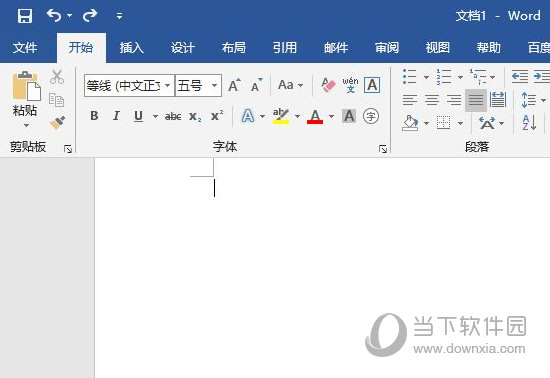Open font color dropdown arrow
The height and width of the screenshot is (378, 550).
[x=331, y=116]
